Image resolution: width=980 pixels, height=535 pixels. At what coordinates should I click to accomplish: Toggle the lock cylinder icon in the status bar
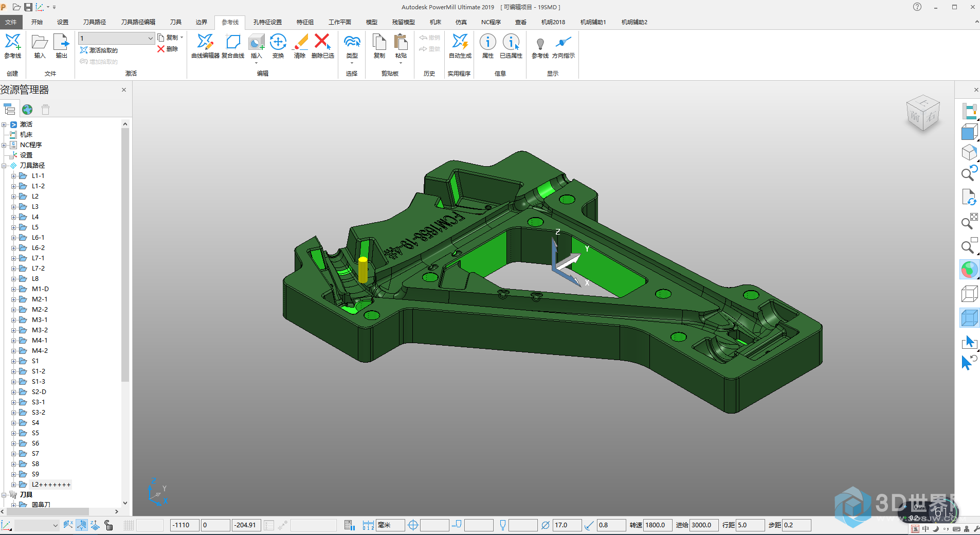[108, 525]
